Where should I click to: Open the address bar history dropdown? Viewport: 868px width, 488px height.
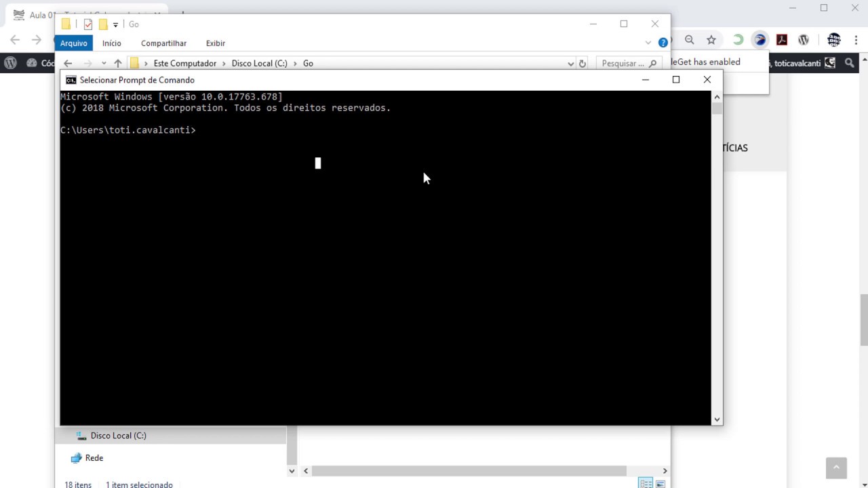(x=570, y=64)
